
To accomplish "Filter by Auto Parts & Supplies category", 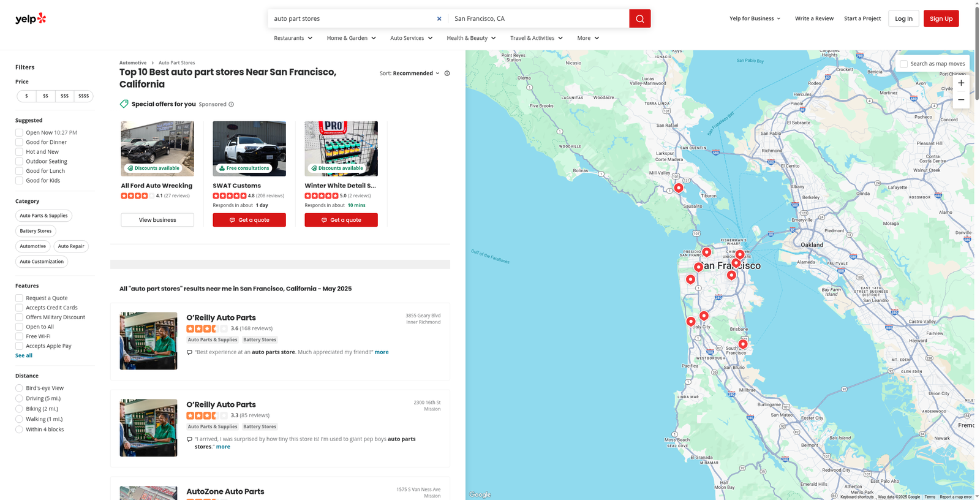I will pos(43,216).
